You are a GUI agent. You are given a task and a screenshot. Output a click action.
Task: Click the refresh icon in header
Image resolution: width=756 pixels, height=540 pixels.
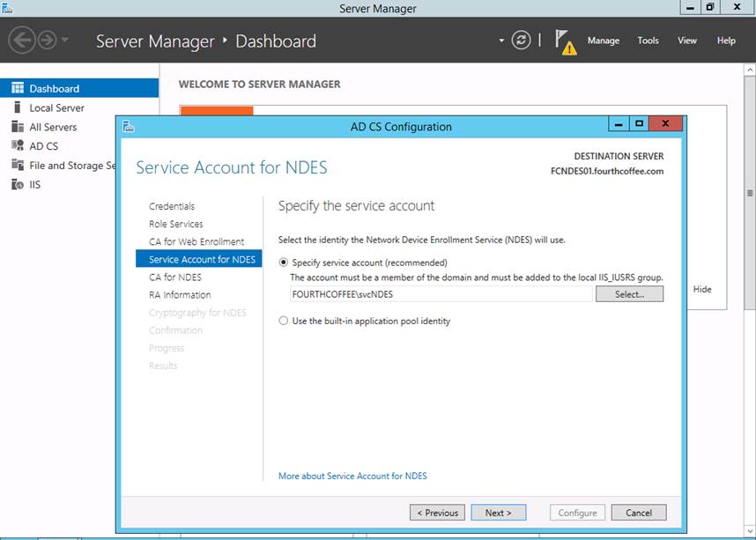[522, 41]
